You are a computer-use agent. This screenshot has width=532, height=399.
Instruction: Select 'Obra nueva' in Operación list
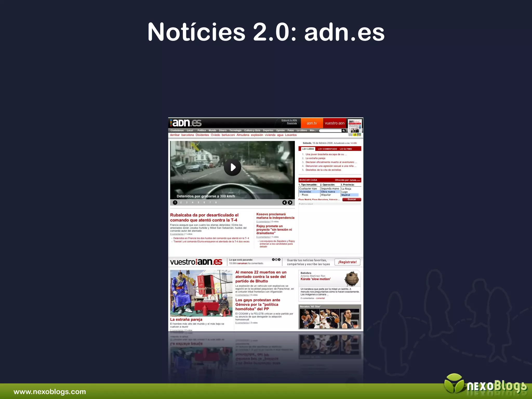[x=330, y=192]
